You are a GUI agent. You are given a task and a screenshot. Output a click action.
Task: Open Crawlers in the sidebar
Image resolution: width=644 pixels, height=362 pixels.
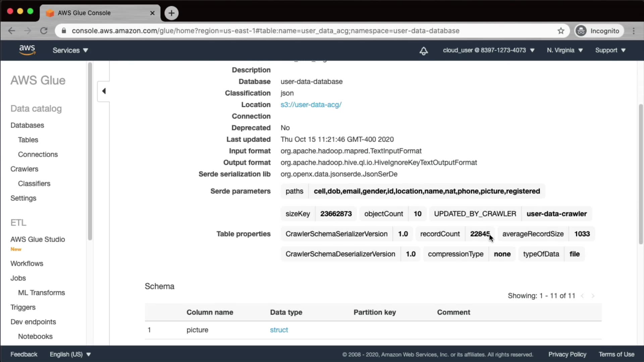click(x=24, y=169)
